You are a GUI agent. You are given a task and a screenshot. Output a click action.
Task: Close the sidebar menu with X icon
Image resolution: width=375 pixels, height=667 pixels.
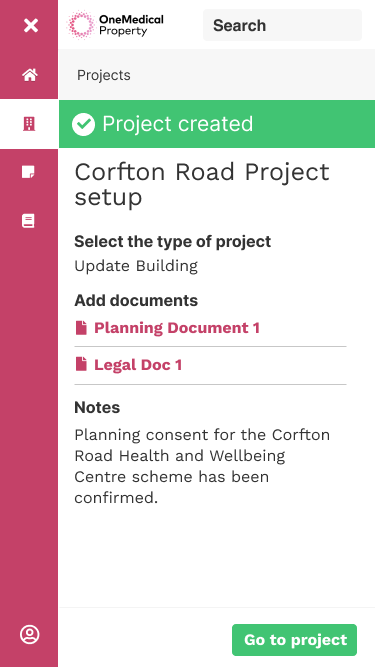pos(31,26)
